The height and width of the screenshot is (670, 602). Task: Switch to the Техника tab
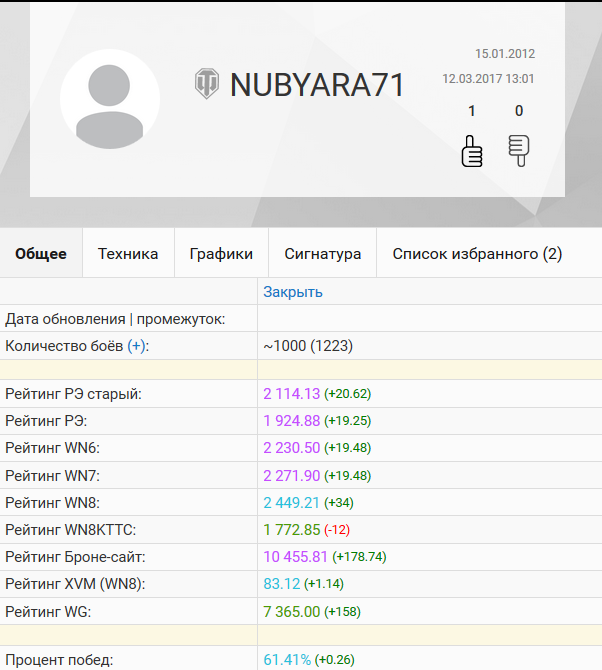pyautogui.click(x=128, y=254)
